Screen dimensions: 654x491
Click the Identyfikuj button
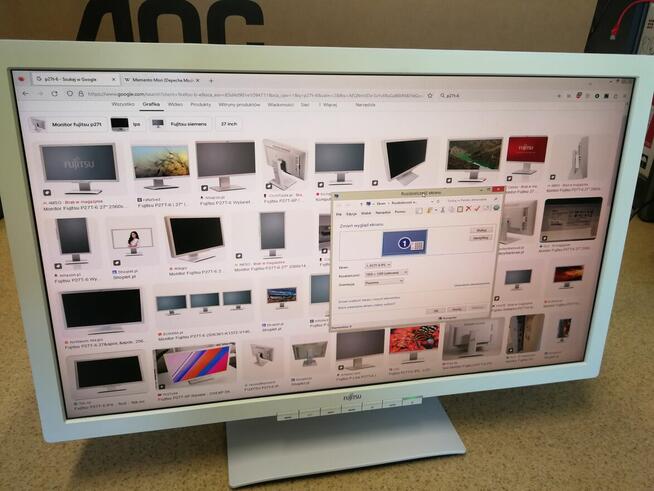pos(481,238)
